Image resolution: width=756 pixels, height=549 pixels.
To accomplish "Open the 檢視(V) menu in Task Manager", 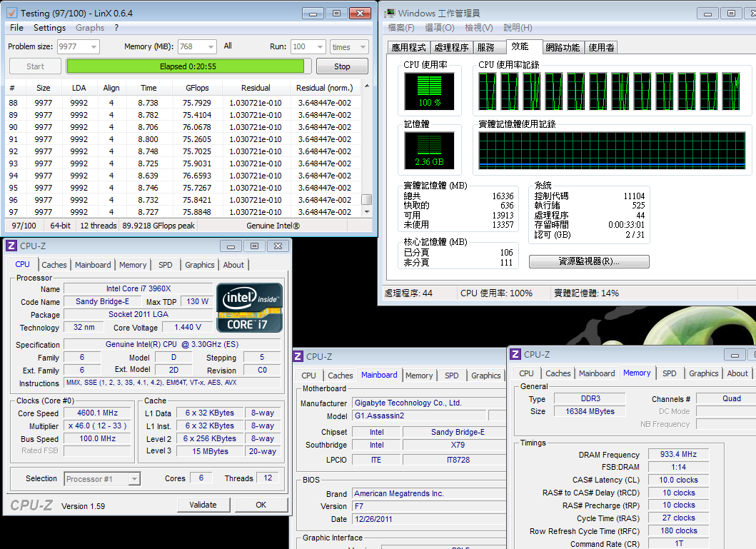I will [479, 27].
